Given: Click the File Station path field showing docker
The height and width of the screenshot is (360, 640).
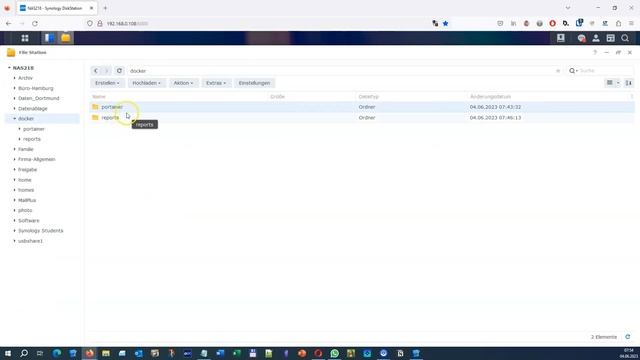Looking at the screenshot, I should coord(342,71).
